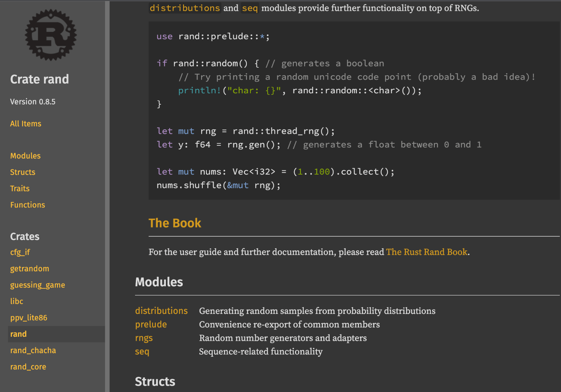Image resolution: width=561 pixels, height=392 pixels.
Task: Click the Version 0.8.5 text
Action: (33, 102)
